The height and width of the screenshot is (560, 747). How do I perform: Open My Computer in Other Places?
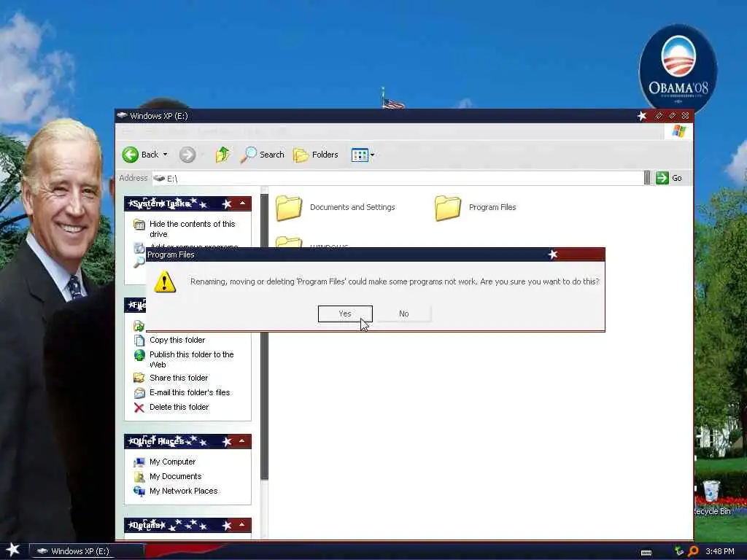tap(172, 462)
